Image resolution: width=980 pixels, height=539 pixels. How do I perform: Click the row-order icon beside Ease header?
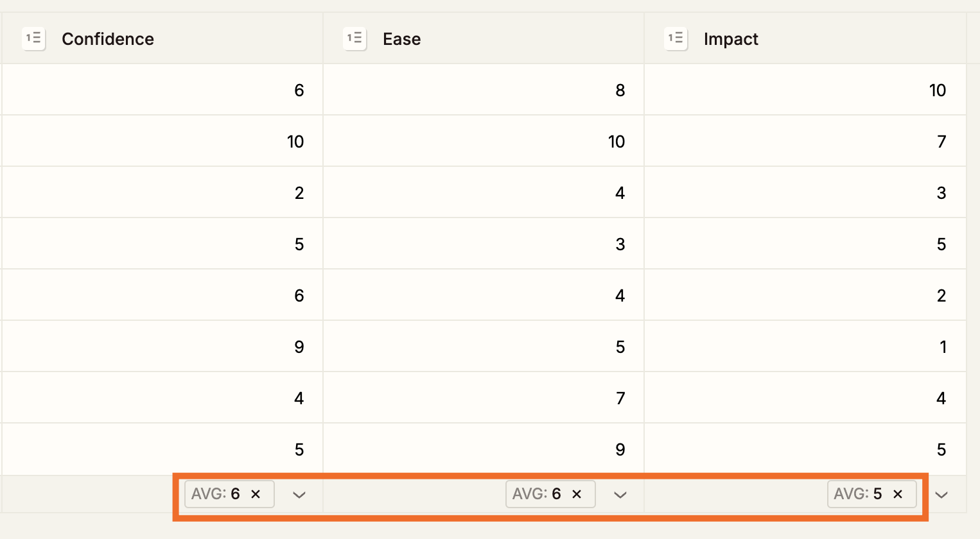coord(354,38)
